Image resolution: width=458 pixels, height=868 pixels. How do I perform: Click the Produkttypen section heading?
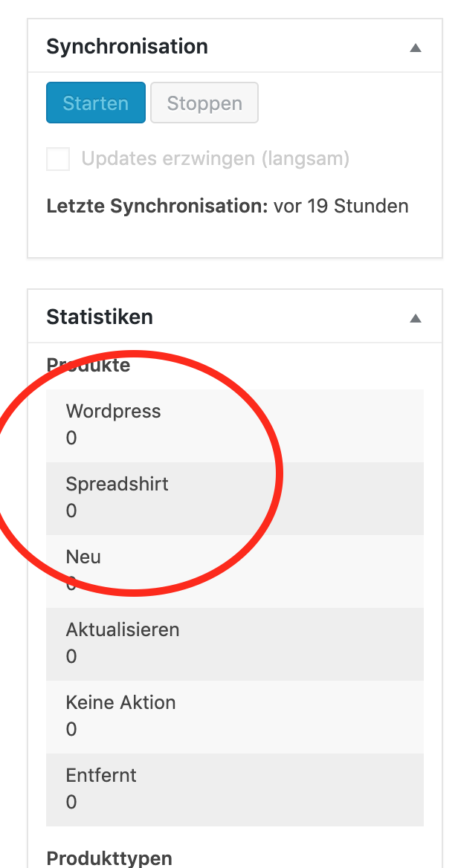coord(109,858)
